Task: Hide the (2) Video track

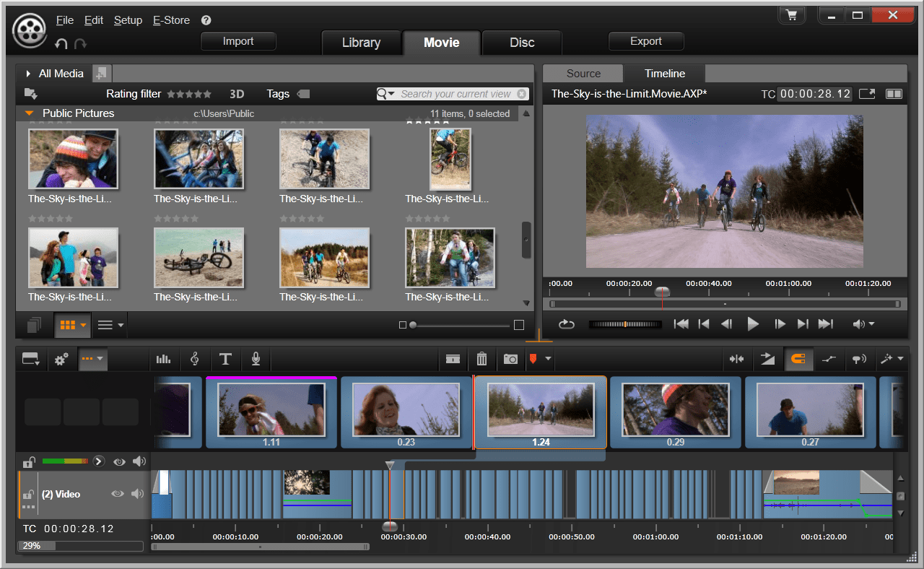Action: click(x=117, y=494)
